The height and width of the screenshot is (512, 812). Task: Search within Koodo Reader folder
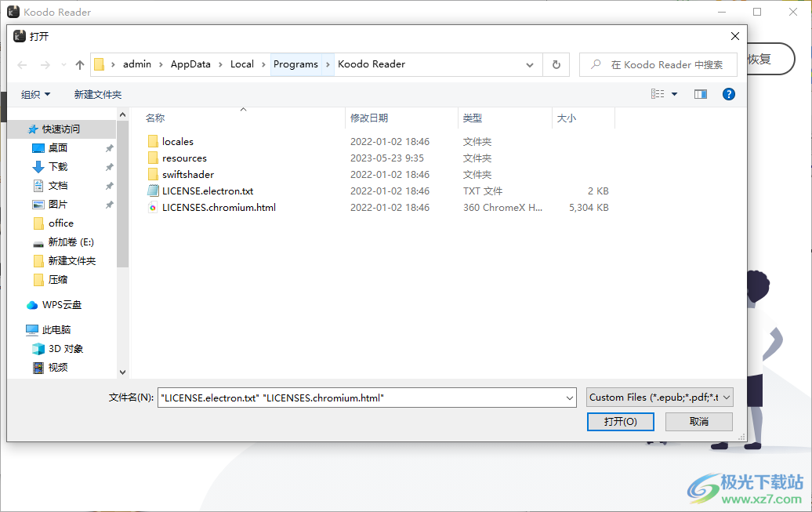tap(658, 65)
